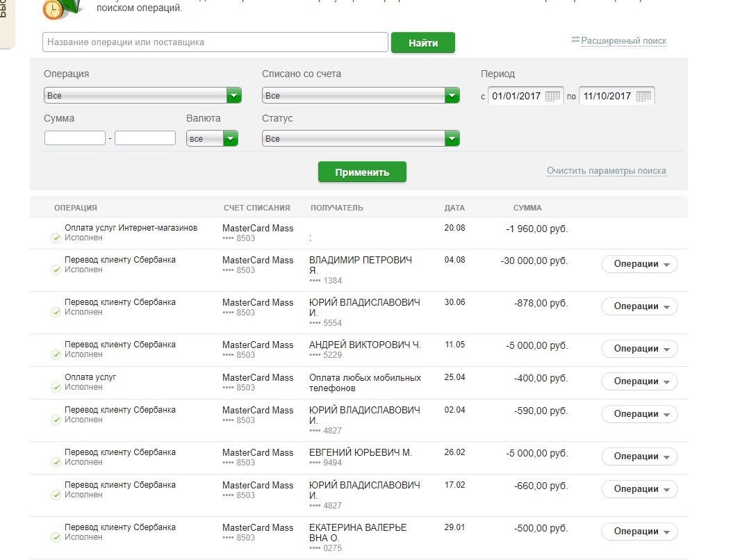The height and width of the screenshot is (560, 749).
Task: Focus the operation name search field
Action: tap(215, 42)
